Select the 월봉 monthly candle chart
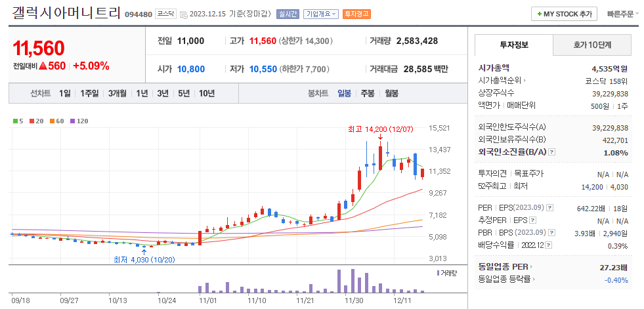Screen dimensions: 644x309 (391, 93)
